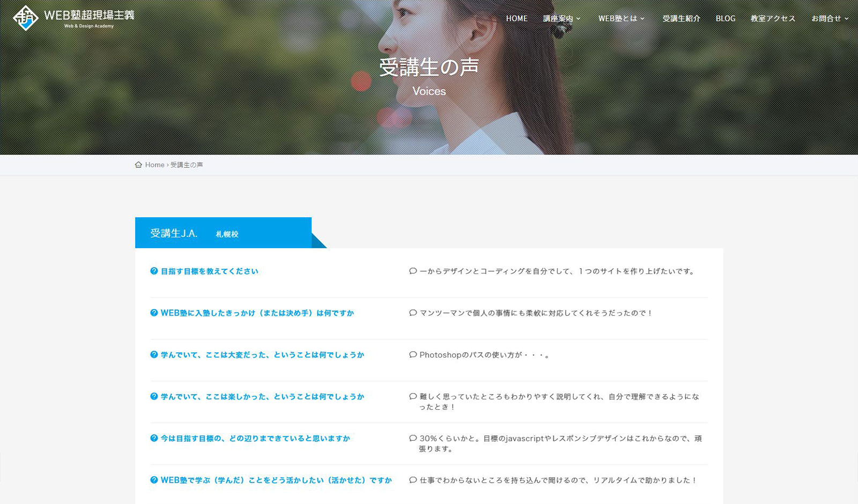This screenshot has width=858, height=504.
Task: Click the question WEB塾に入塾したきっかけ（または決め手）は何ですか
Action: click(257, 313)
